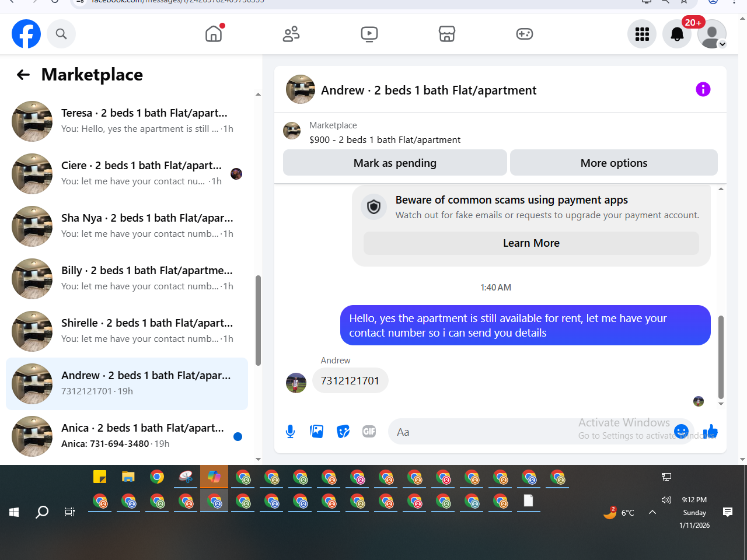Open the GIF picker
This screenshot has height=560, width=747.
click(x=369, y=432)
